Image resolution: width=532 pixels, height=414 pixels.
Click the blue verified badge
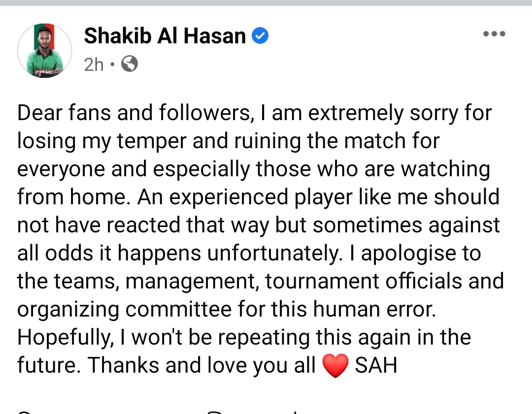pos(260,35)
